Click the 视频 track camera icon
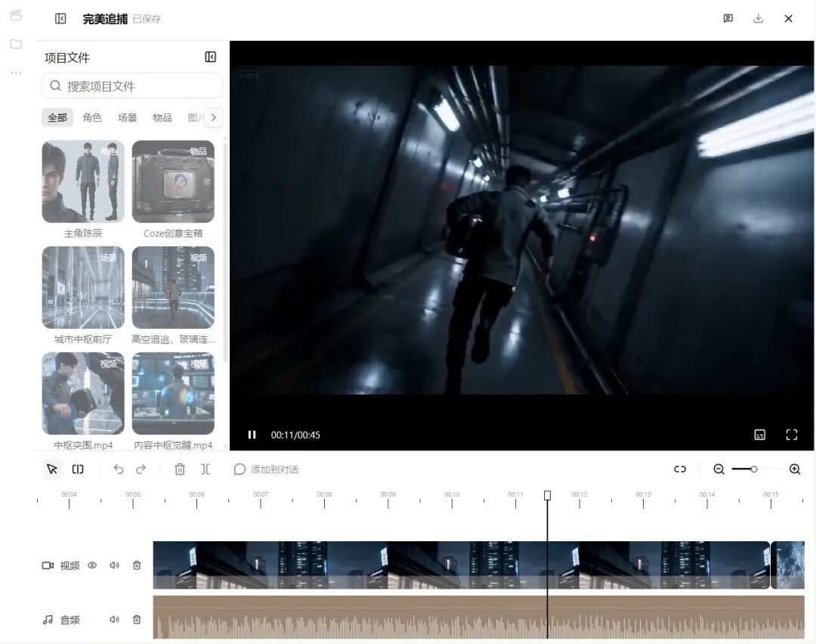 pos(48,565)
